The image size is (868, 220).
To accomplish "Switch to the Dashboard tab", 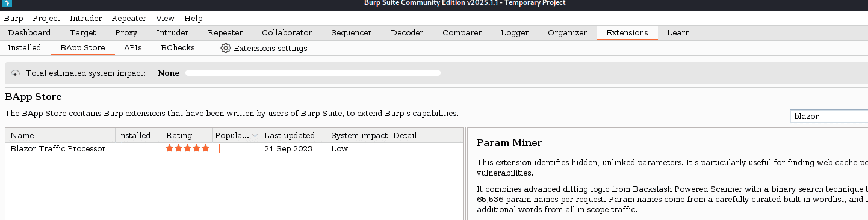I will click(29, 33).
